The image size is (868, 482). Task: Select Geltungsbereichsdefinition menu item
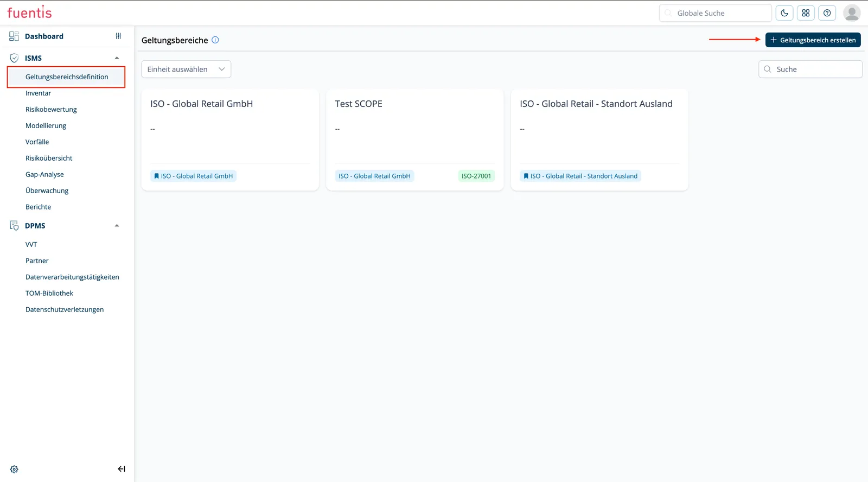pos(67,77)
